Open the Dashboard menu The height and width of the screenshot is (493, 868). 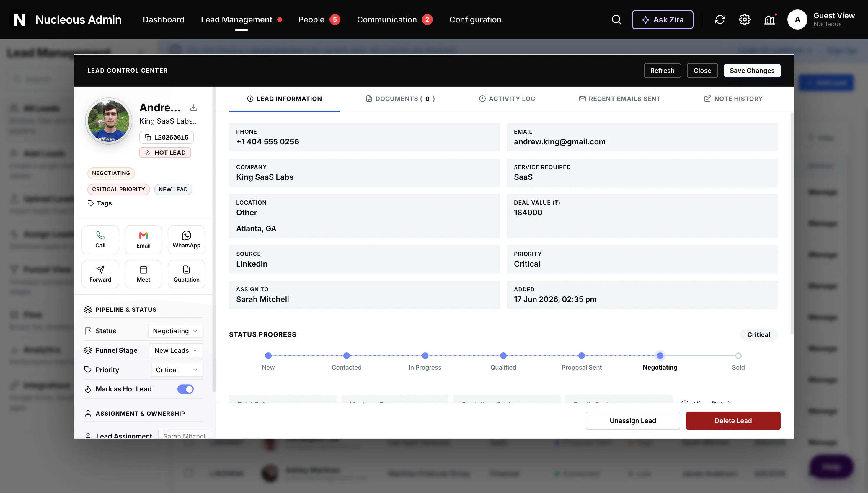coord(164,20)
